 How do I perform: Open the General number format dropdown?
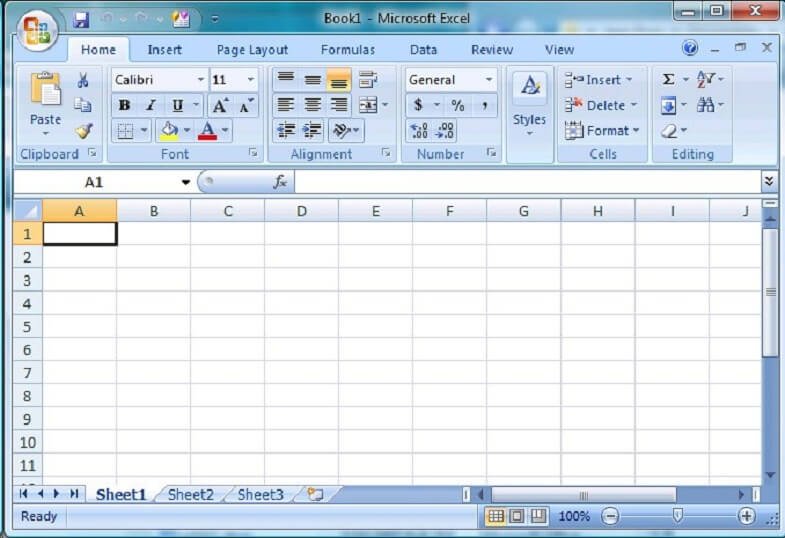[489, 80]
